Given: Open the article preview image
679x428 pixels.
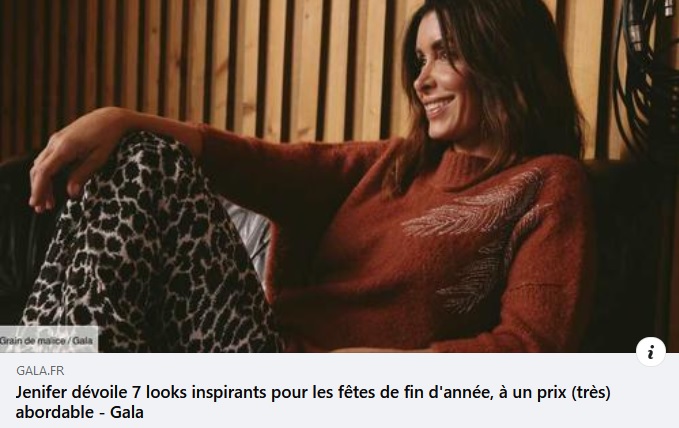Looking at the screenshot, I should click(340, 176).
